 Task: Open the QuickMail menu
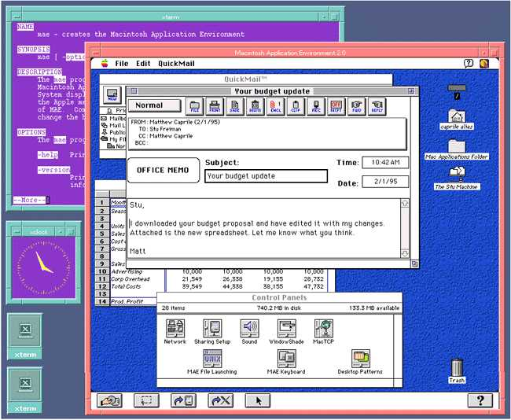(176, 63)
